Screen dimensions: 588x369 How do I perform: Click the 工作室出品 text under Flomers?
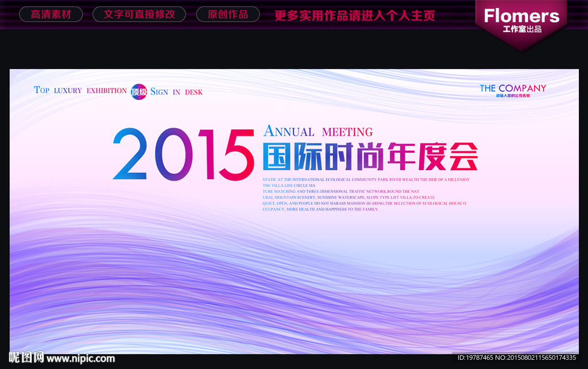pyautogui.click(x=522, y=29)
